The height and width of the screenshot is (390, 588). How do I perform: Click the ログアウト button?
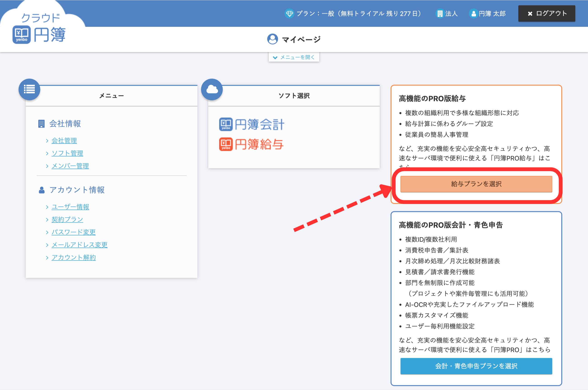pos(546,13)
